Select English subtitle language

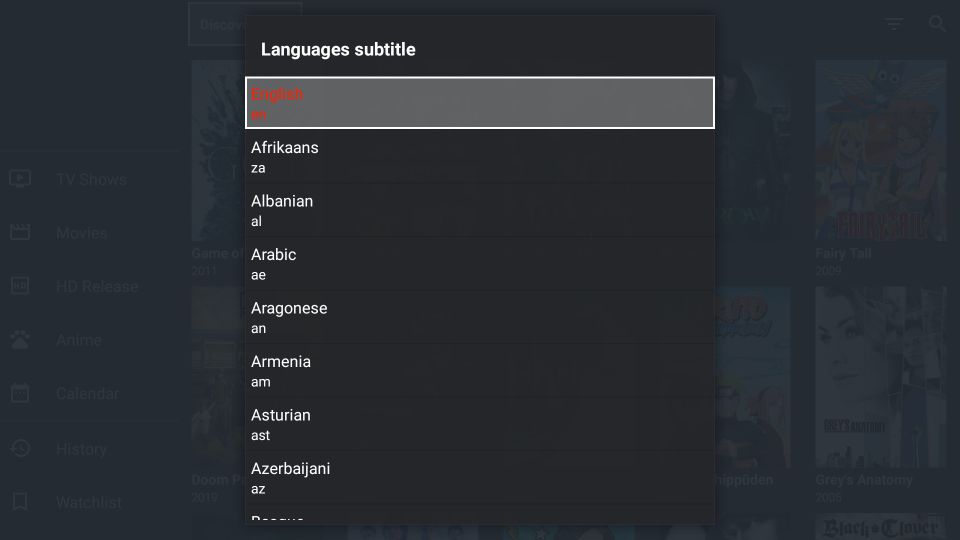(479, 103)
